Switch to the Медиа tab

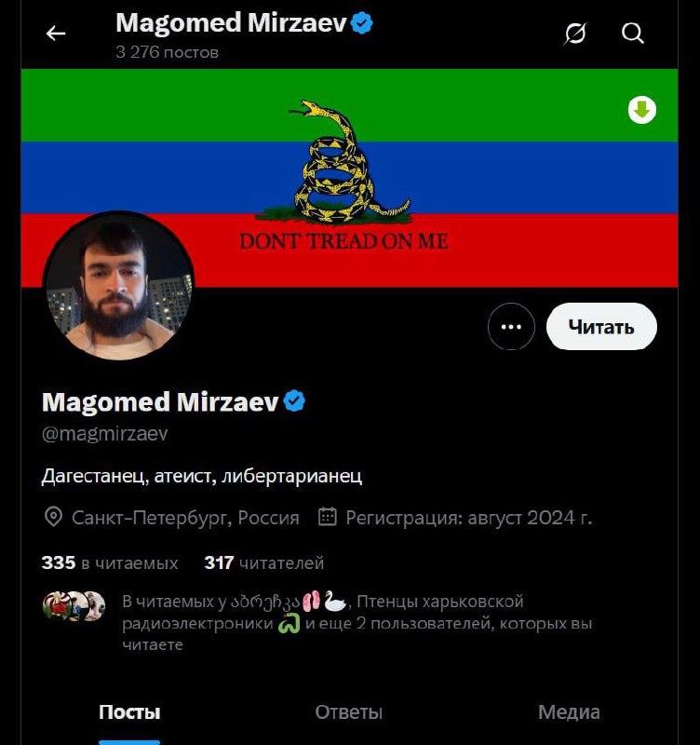click(569, 712)
